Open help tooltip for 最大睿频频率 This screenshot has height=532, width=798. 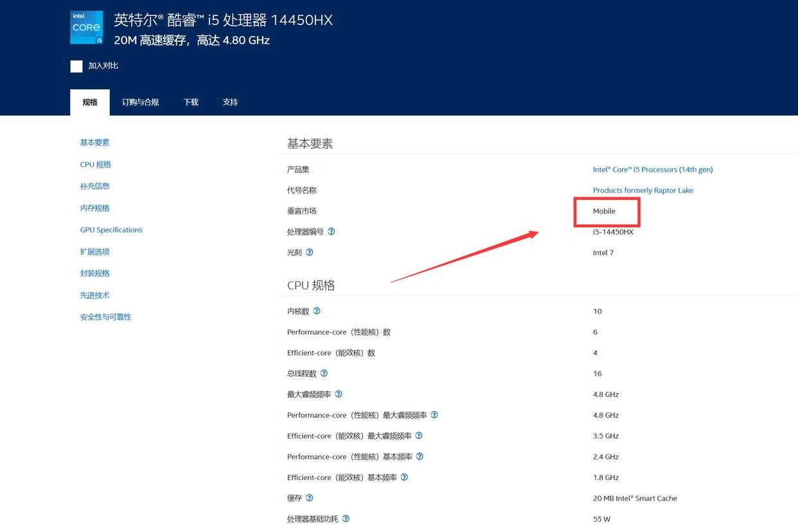click(339, 394)
